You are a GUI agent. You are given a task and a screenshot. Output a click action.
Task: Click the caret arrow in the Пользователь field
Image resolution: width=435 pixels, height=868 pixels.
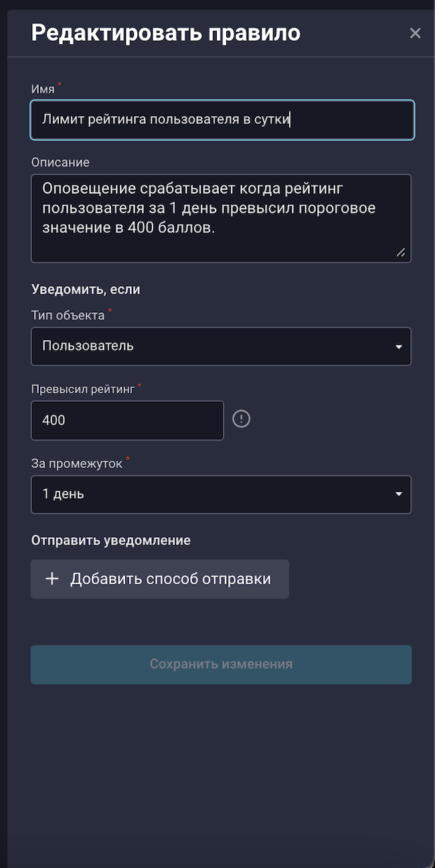tap(399, 347)
